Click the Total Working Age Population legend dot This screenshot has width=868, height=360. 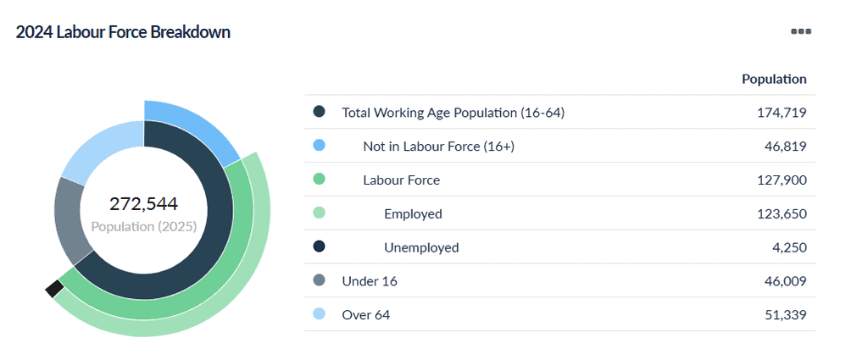pos(319,112)
